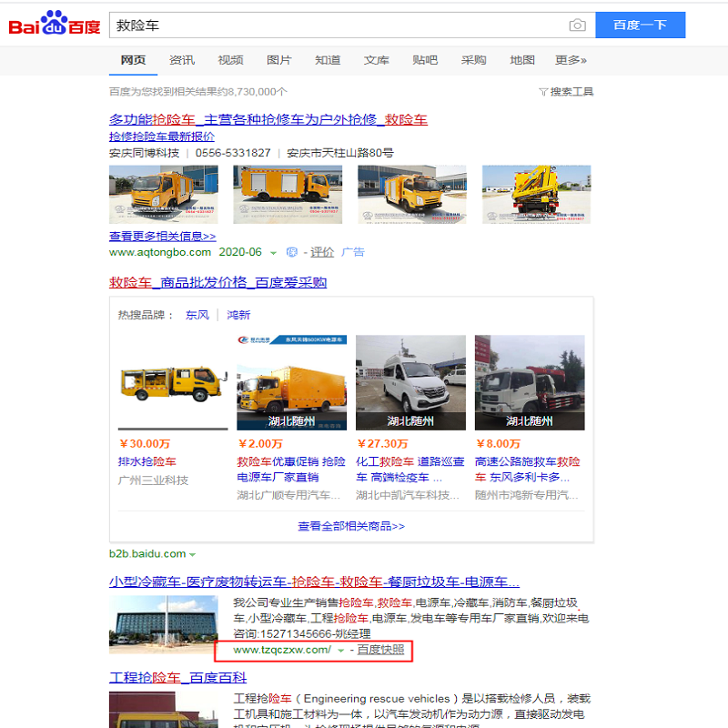728x728 pixels.
Task: Switch to the 视频 tab
Action: [230, 60]
